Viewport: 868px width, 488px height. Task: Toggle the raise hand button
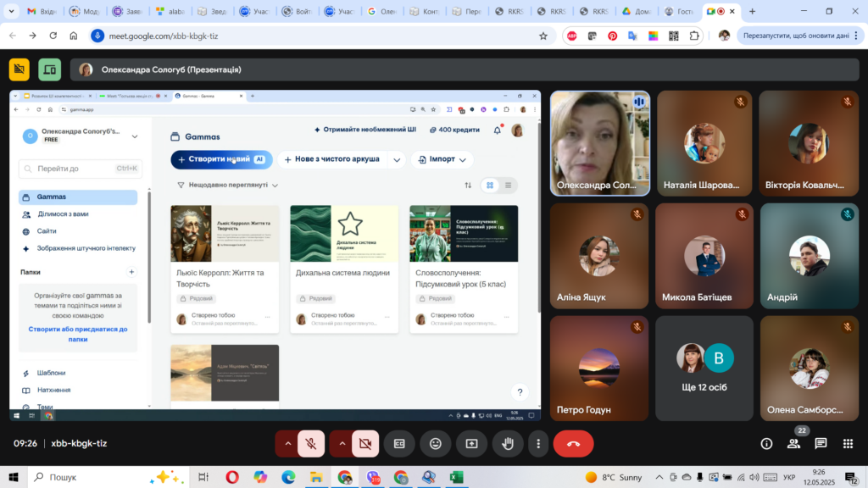(508, 444)
